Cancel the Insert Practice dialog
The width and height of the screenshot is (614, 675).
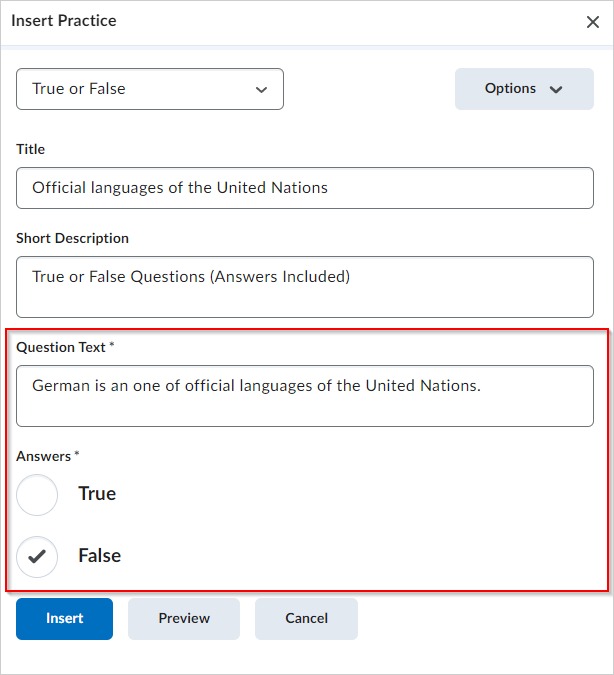306,619
